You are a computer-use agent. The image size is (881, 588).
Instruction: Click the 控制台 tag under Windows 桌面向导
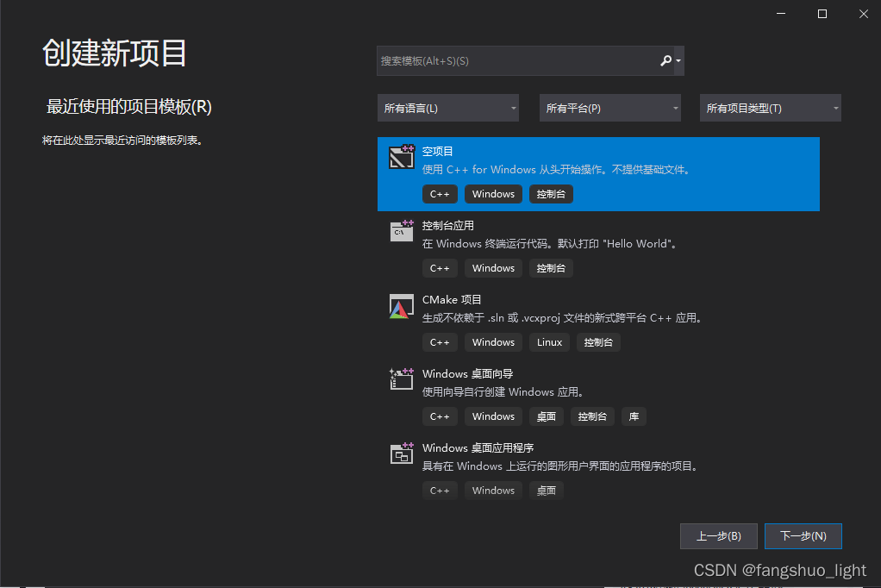coord(592,416)
